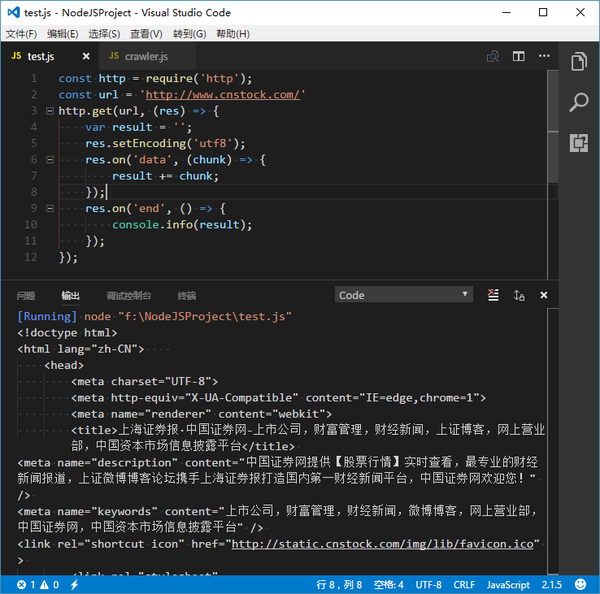The image size is (600, 594).
Task: Close the output panel
Action: pos(544,295)
